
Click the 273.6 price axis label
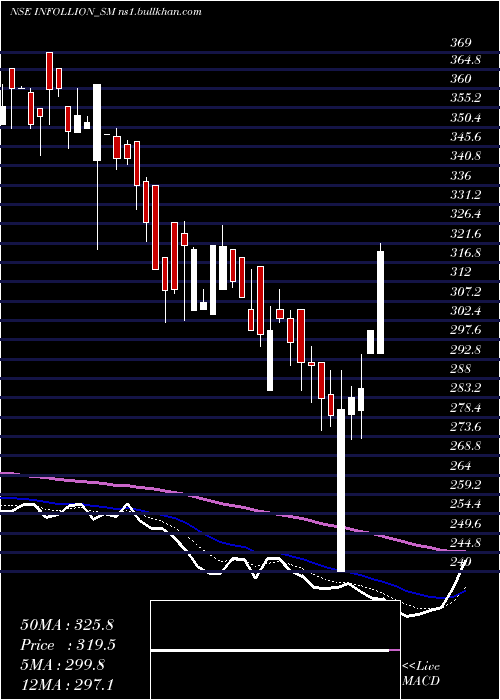(x=465, y=427)
